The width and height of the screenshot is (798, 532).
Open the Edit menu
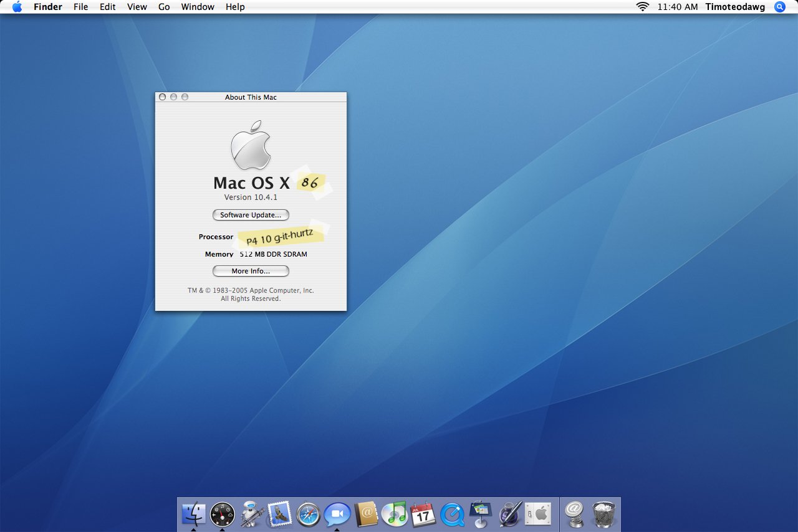(x=108, y=7)
